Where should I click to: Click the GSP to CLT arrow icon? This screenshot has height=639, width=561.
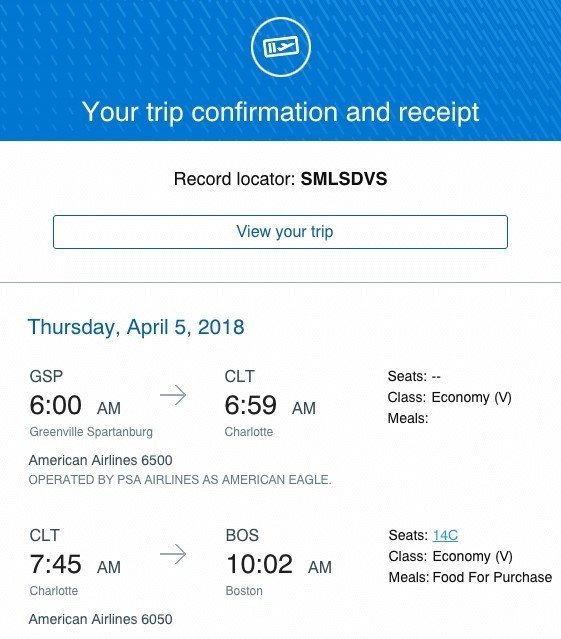(173, 395)
